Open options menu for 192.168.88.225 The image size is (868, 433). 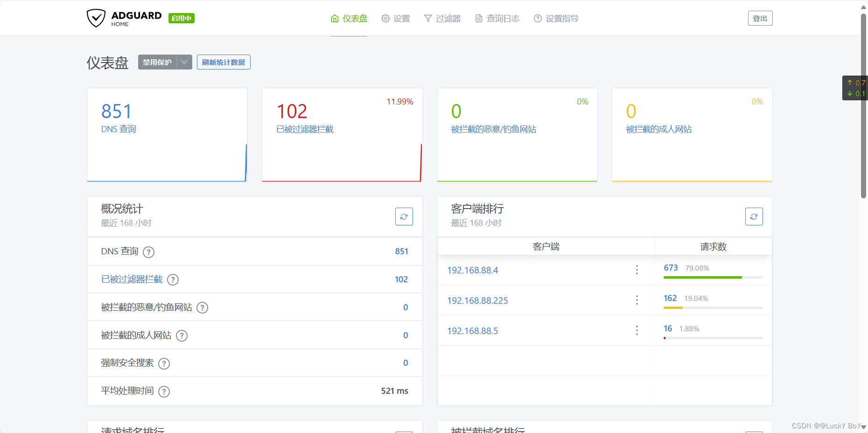637,300
